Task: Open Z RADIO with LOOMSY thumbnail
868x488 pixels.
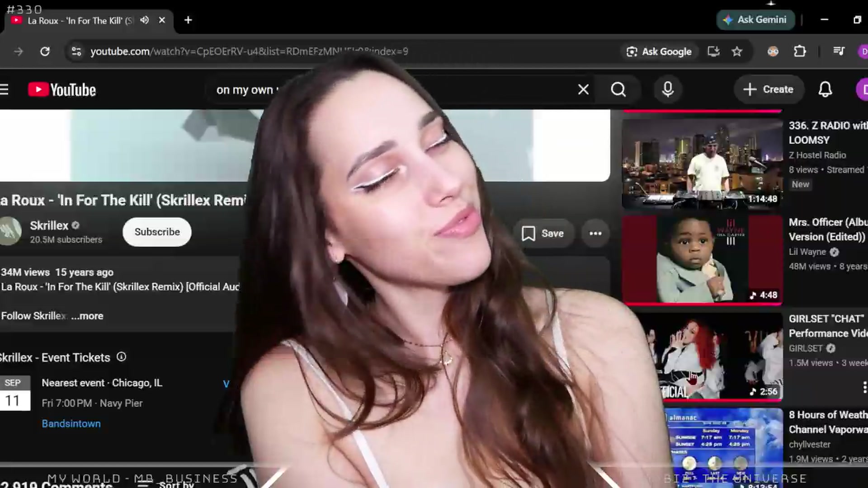Action: tap(702, 164)
